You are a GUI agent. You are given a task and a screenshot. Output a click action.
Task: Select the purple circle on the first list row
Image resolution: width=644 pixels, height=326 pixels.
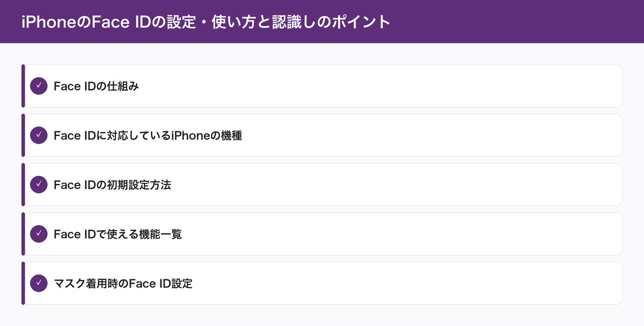[39, 86]
